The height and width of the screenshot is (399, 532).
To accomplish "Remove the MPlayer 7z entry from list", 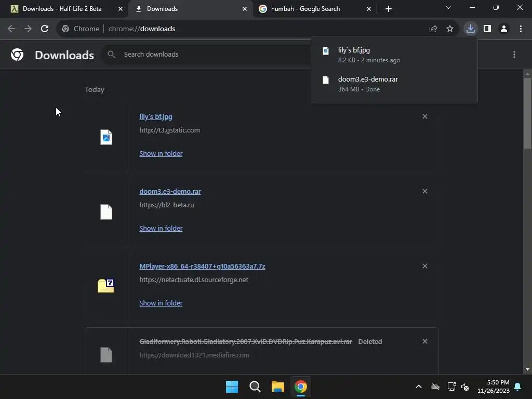I will coord(425,266).
